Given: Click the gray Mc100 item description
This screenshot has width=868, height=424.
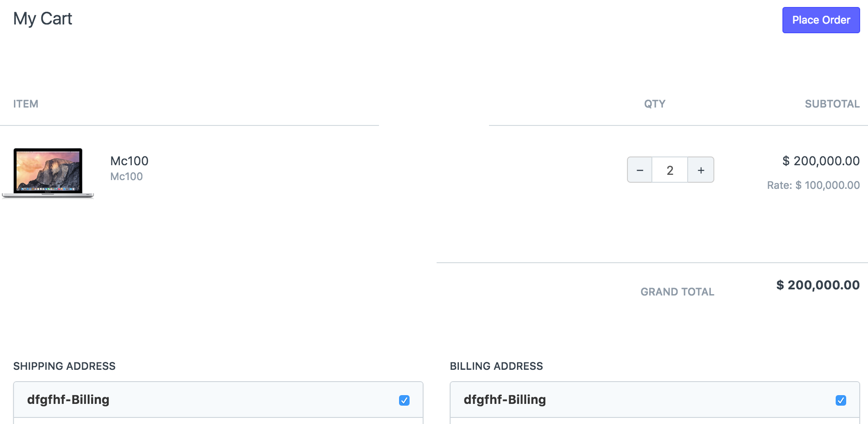Looking at the screenshot, I should pos(127,177).
